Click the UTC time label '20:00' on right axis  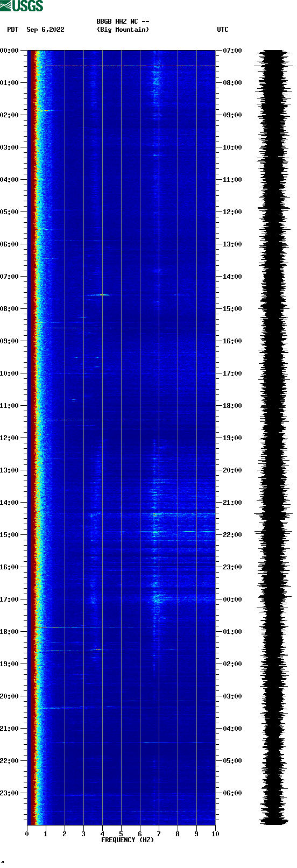pos(232,470)
